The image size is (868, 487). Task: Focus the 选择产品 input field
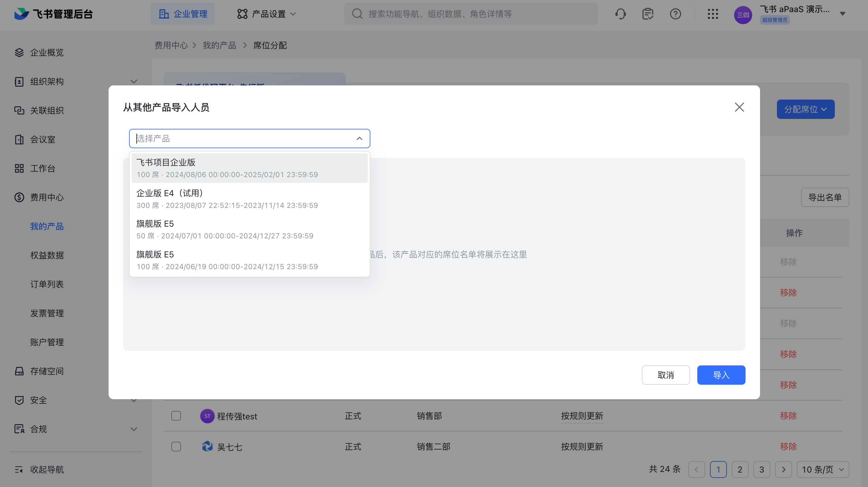click(x=249, y=138)
